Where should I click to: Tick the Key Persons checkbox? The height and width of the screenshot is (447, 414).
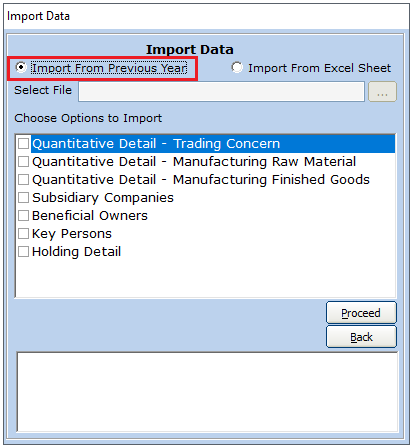[x=23, y=234]
